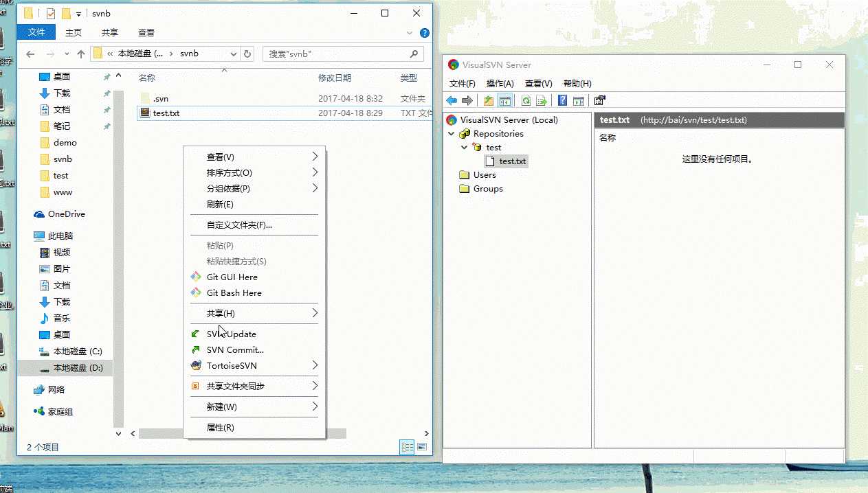This screenshot has height=493, width=868.
Task: Open the 查看(V) menu in VisualSVN Server
Action: click(538, 84)
